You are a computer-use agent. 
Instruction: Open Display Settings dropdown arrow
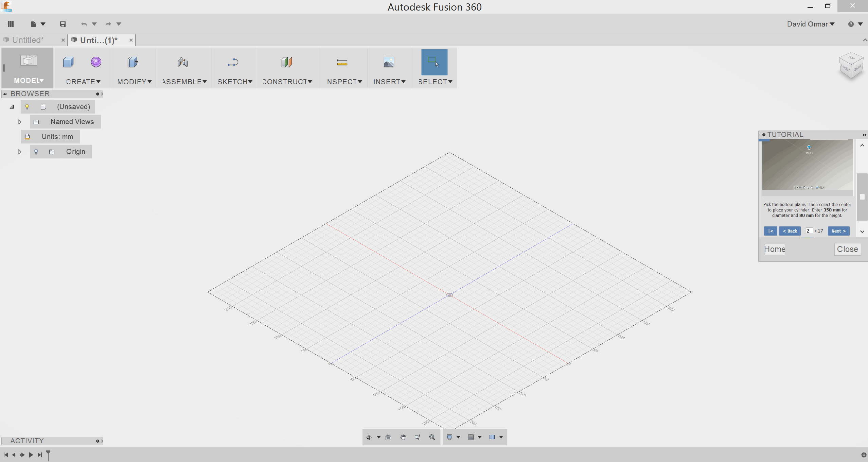458,437
